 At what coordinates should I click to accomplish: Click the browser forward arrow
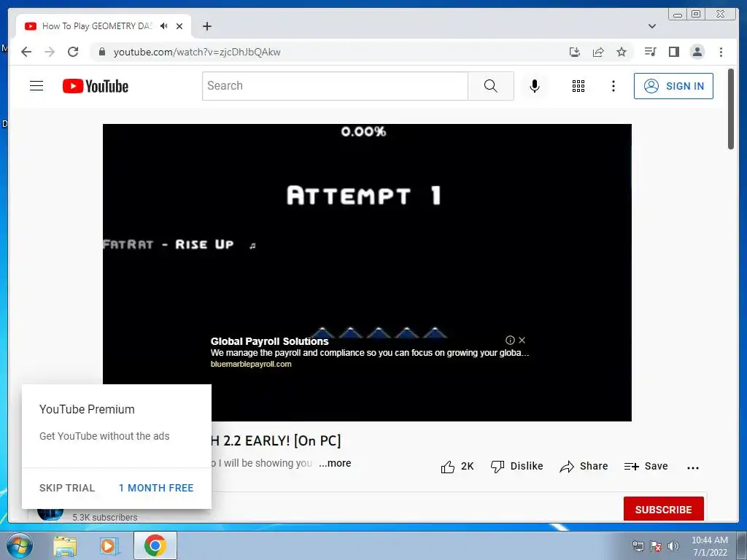click(x=50, y=52)
